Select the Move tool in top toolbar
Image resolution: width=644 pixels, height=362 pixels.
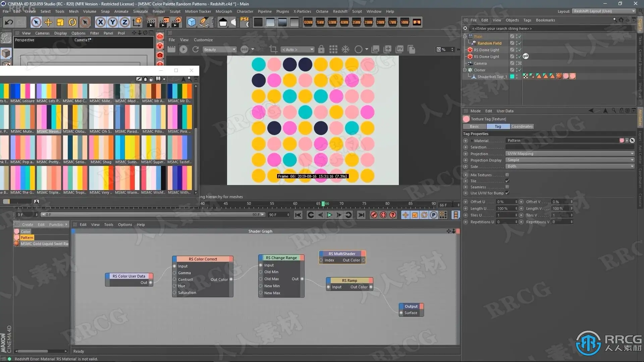(x=48, y=22)
